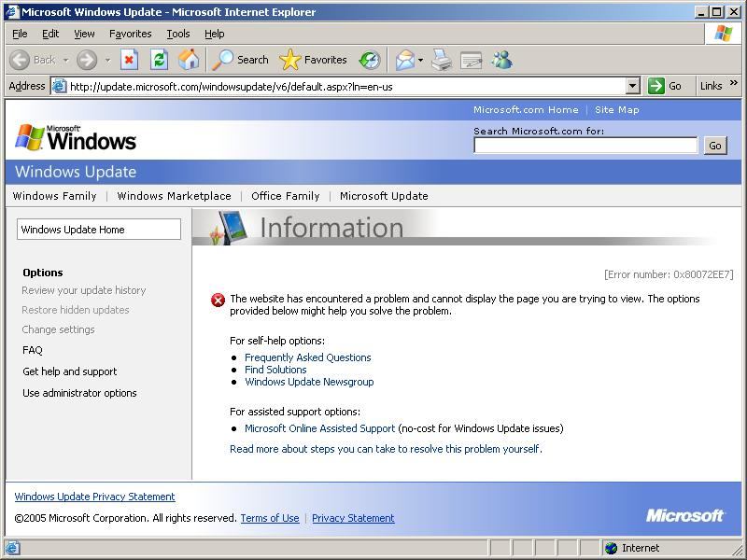Click the error number 0x80072EE7 text
Screen dimensions: 747x560
point(669,274)
